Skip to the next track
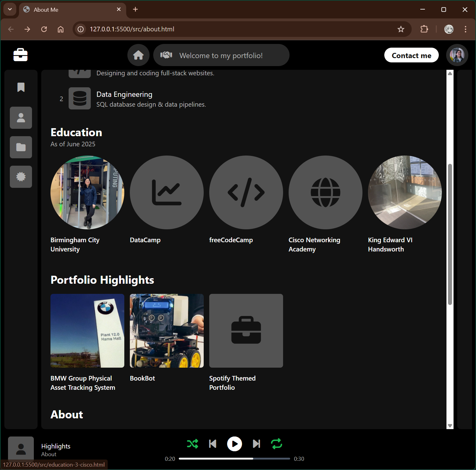 [x=256, y=444]
